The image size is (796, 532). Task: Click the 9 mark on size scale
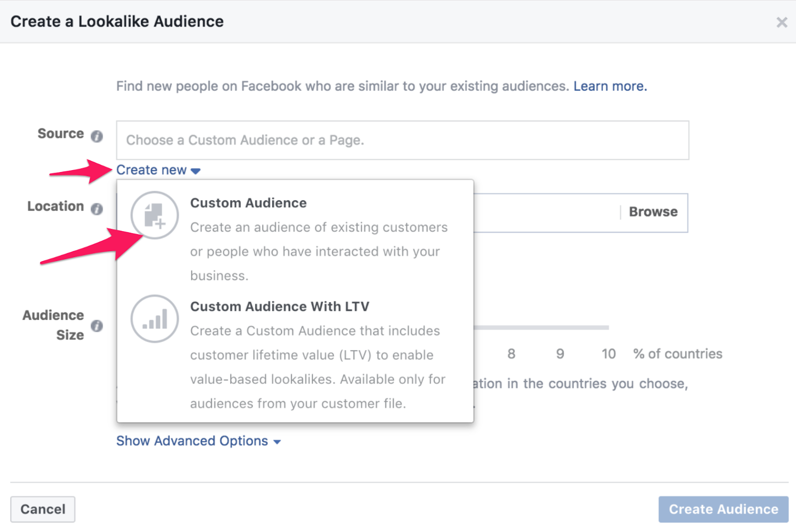pos(560,354)
